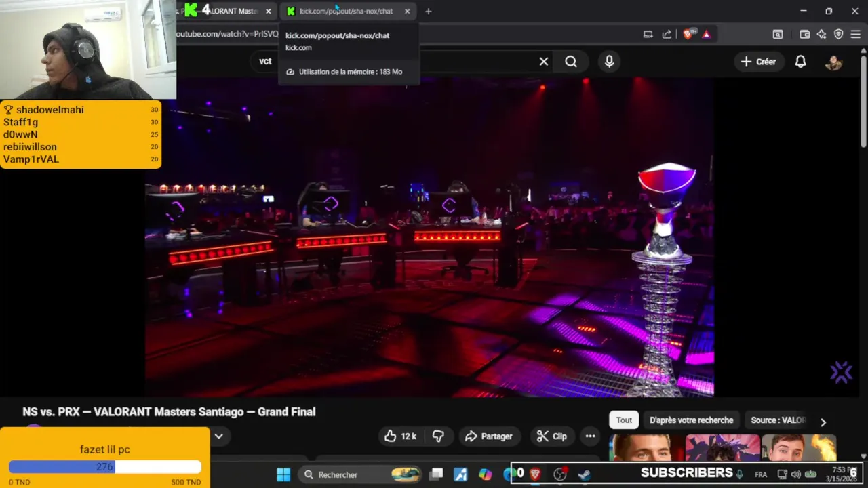The height and width of the screenshot is (488, 868).
Task: Select the Source : VALOR chip
Action: 778,420
